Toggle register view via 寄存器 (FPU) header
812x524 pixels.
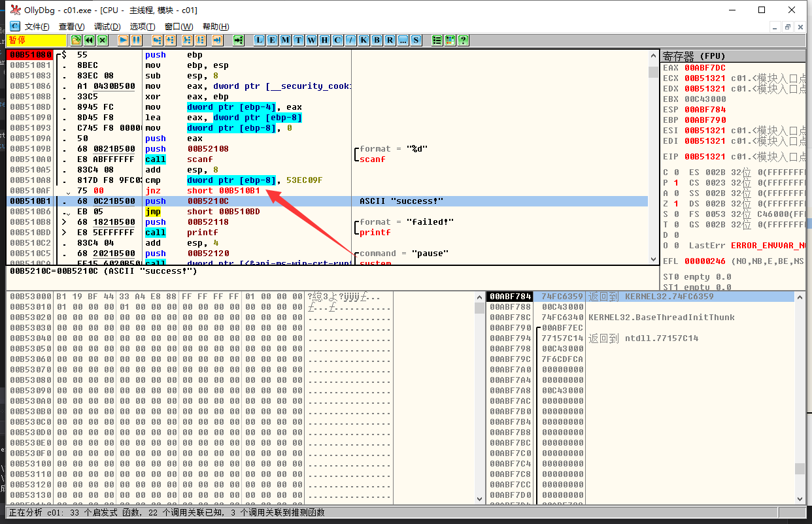coord(733,56)
